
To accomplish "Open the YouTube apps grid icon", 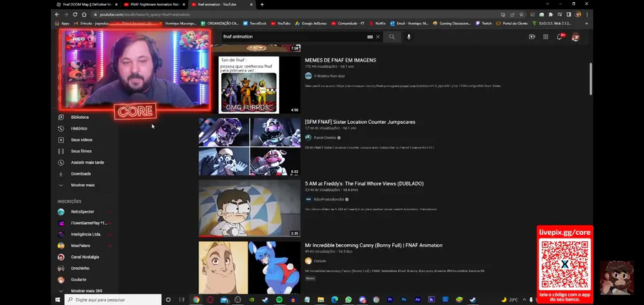I will pyautogui.click(x=545, y=37).
